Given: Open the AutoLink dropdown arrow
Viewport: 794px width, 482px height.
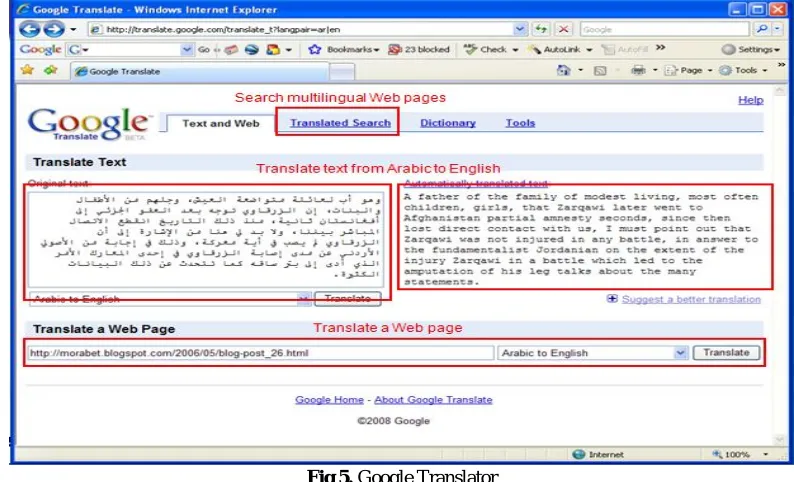Looking at the screenshot, I should click(x=589, y=50).
